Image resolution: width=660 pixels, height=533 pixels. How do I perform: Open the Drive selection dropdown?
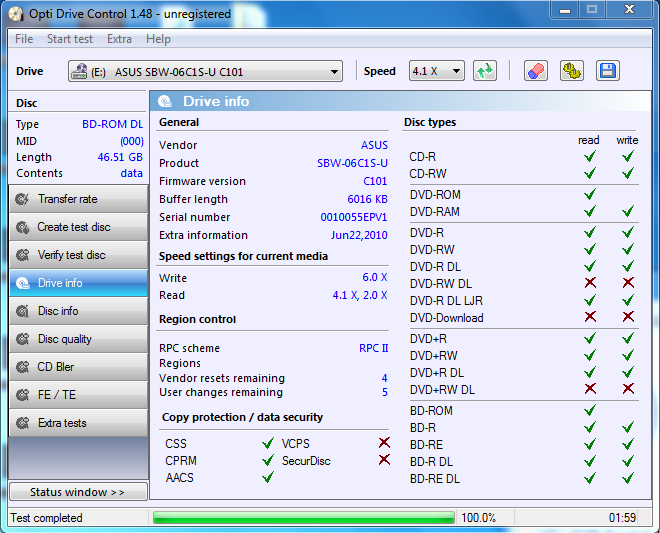pos(205,71)
